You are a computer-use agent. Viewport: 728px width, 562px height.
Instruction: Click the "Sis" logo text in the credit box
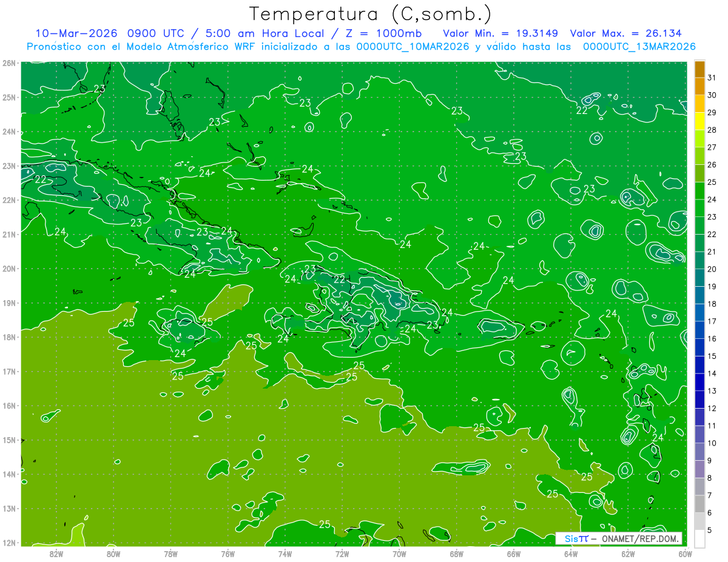pyautogui.click(x=570, y=538)
